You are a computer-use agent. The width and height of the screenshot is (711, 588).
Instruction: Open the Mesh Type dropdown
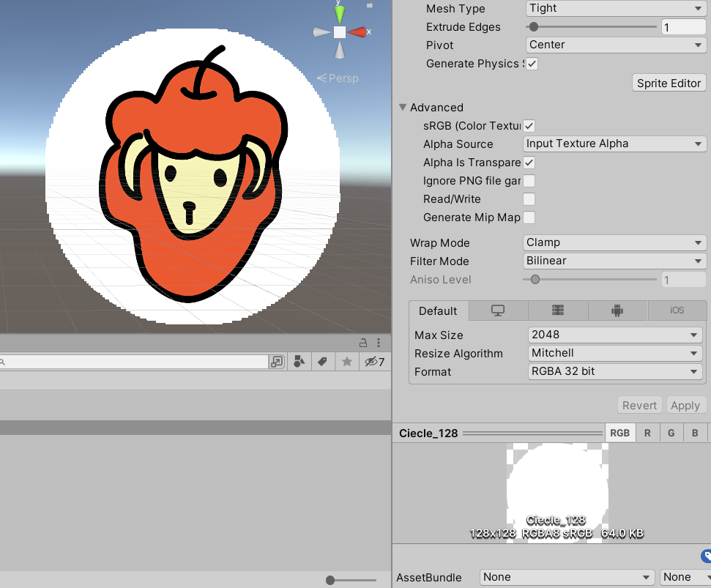pyautogui.click(x=616, y=8)
